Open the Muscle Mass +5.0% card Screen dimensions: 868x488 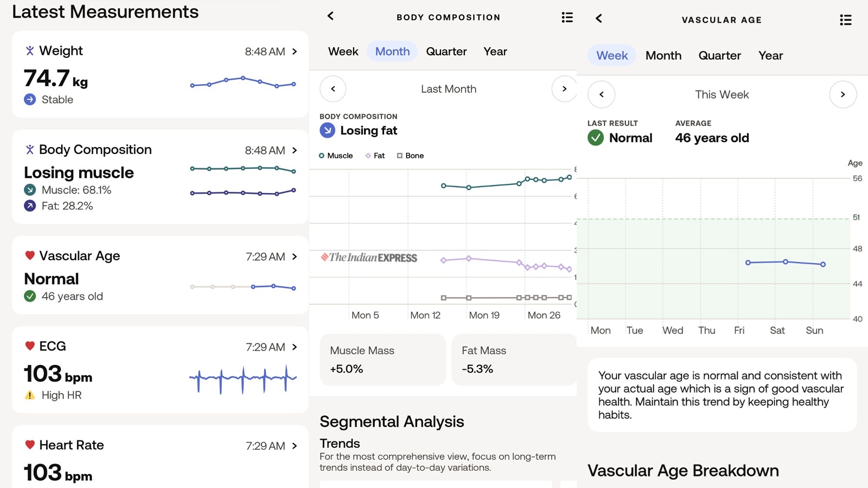(382, 359)
